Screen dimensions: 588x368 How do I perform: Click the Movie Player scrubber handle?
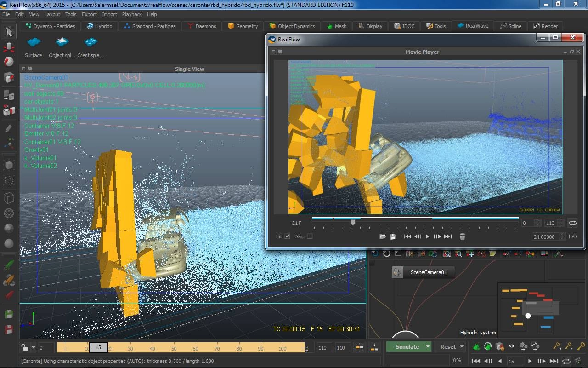[353, 222]
